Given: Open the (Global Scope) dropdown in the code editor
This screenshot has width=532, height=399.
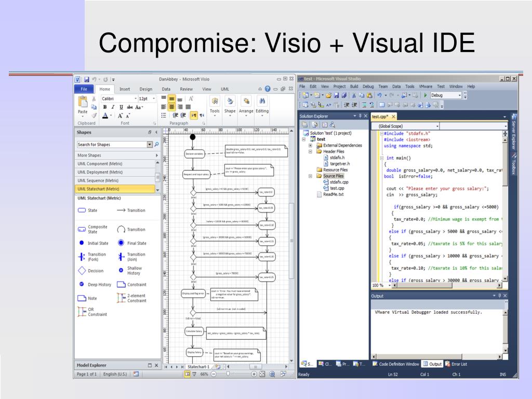Looking at the screenshot, I should click(x=437, y=126).
